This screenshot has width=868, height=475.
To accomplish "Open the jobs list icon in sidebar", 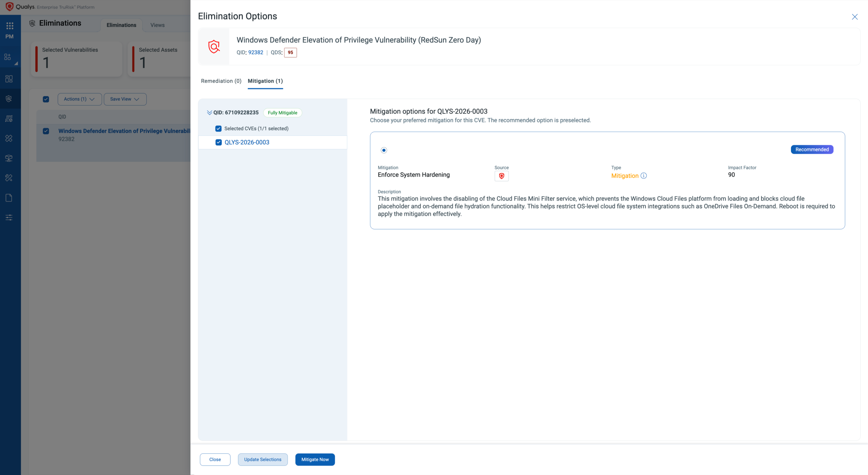I will click(x=9, y=118).
